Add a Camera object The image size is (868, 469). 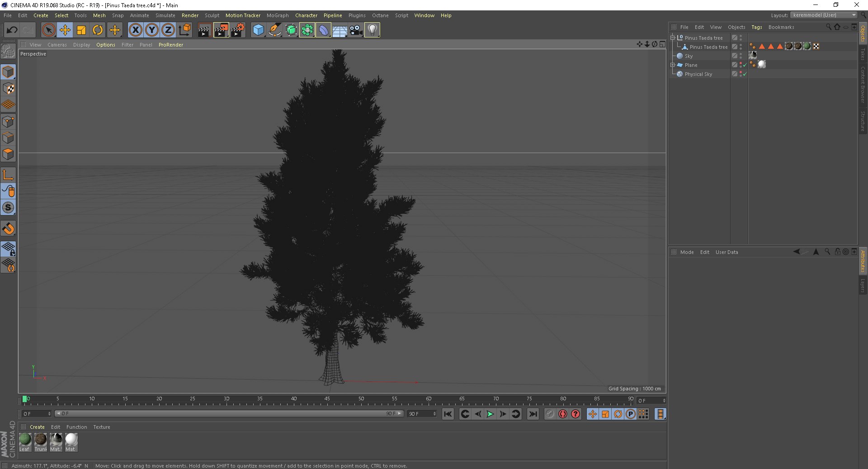(356, 30)
